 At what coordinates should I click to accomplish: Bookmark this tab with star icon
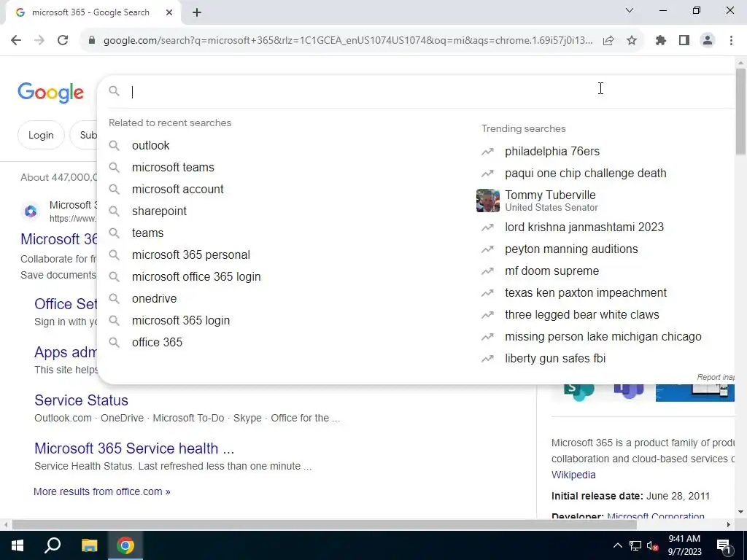click(632, 41)
